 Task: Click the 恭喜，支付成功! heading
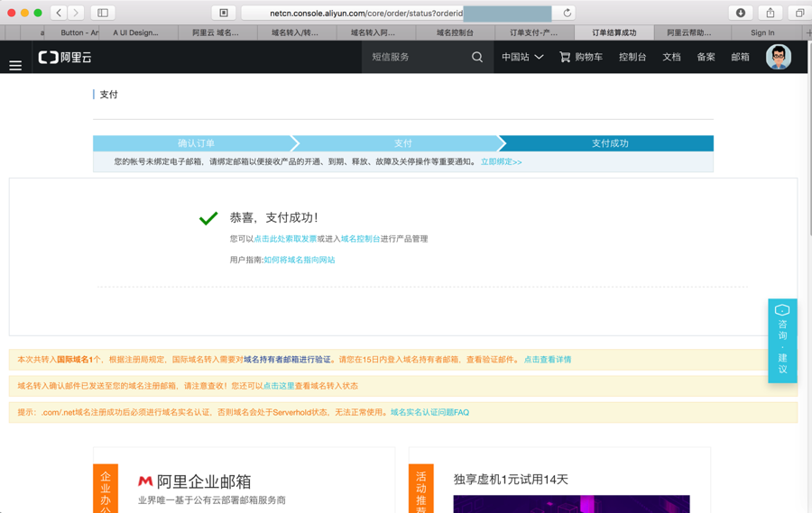pyautogui.click(x=274, y=218)
